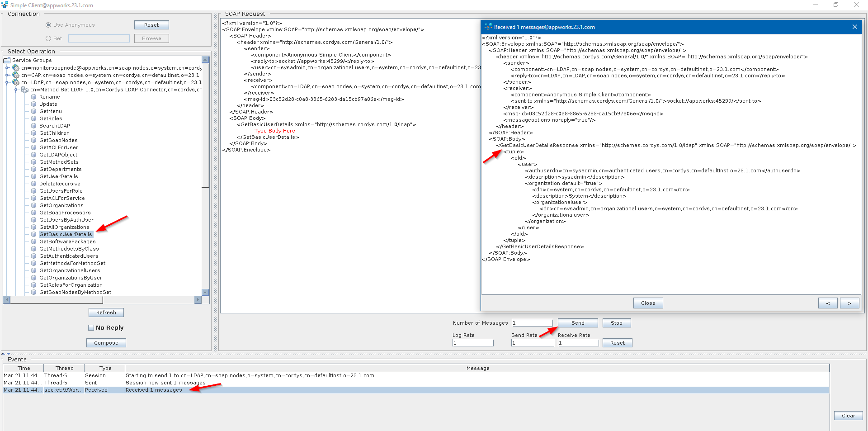The image size is (868, 431).
Task: Click the Number of Messages field
Action: click(532, 323)
